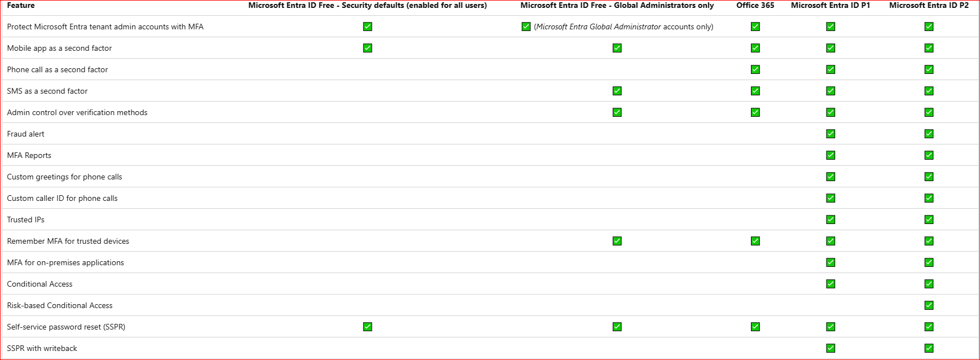Click Office 365 checkmark for Self-service password reset

pos(755,327)
